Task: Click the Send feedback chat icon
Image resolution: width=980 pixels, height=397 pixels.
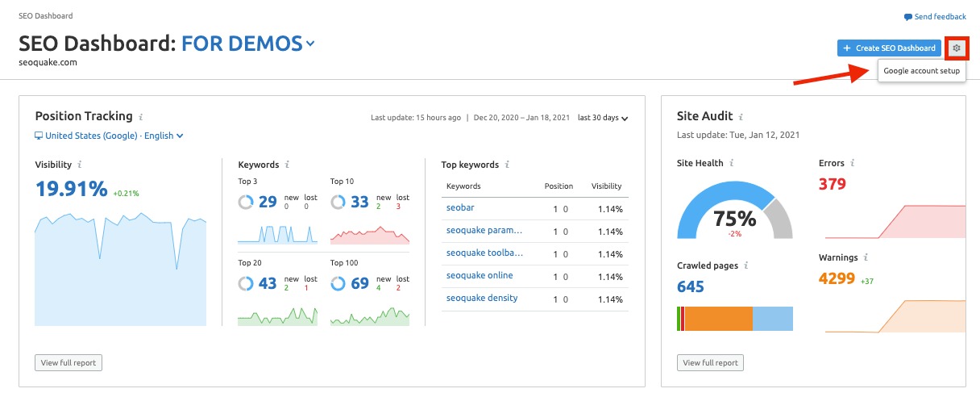Action: (908, 17)
